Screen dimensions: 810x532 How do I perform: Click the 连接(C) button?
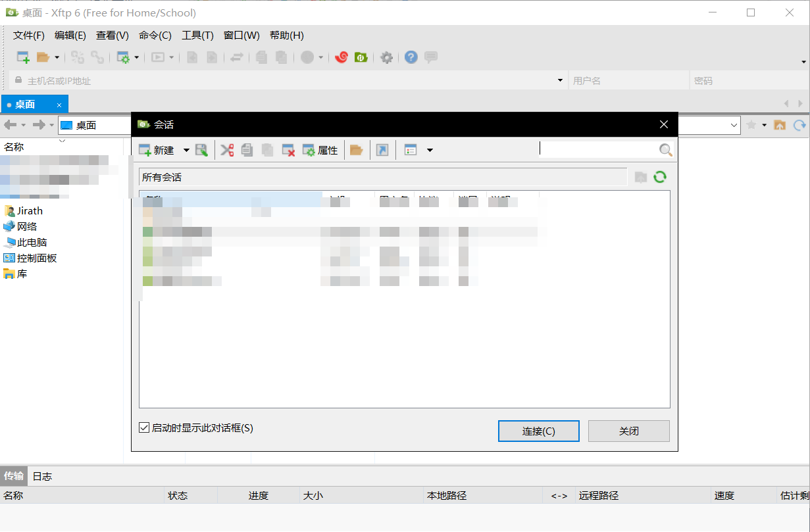click(x=538, y=431)
